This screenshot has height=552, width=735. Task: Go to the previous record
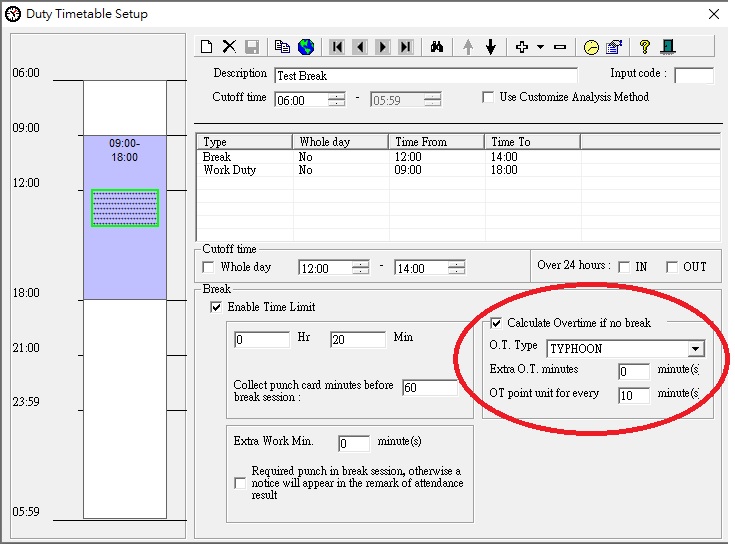click(x=360, y=47)
